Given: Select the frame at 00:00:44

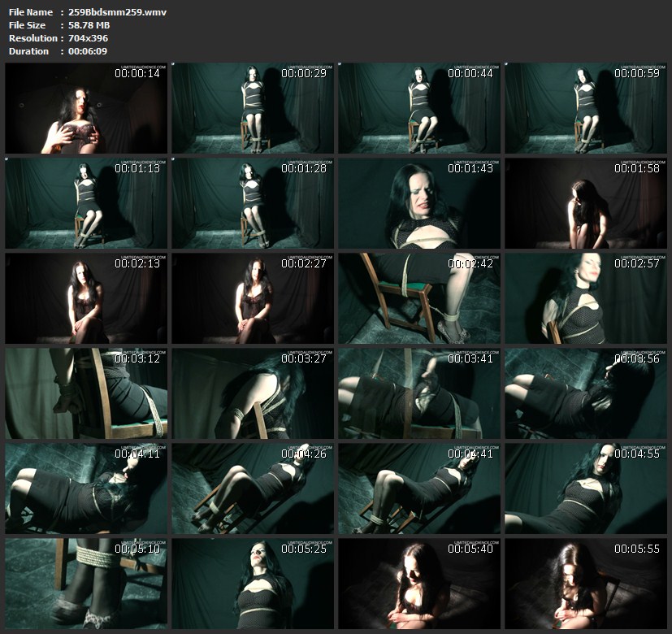Looking at the screenshot, I should click(x=419, y=108).
